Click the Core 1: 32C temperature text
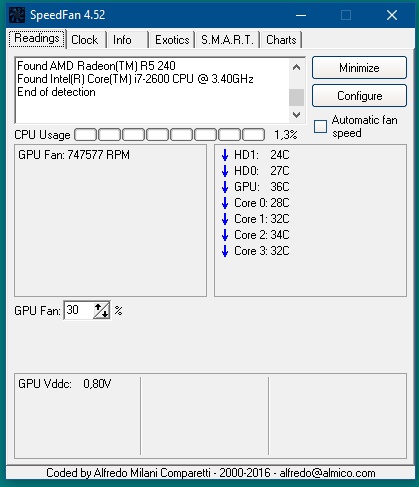Viewport: 419px width, 487px height. pyautogui.click(x=262, y=219)
